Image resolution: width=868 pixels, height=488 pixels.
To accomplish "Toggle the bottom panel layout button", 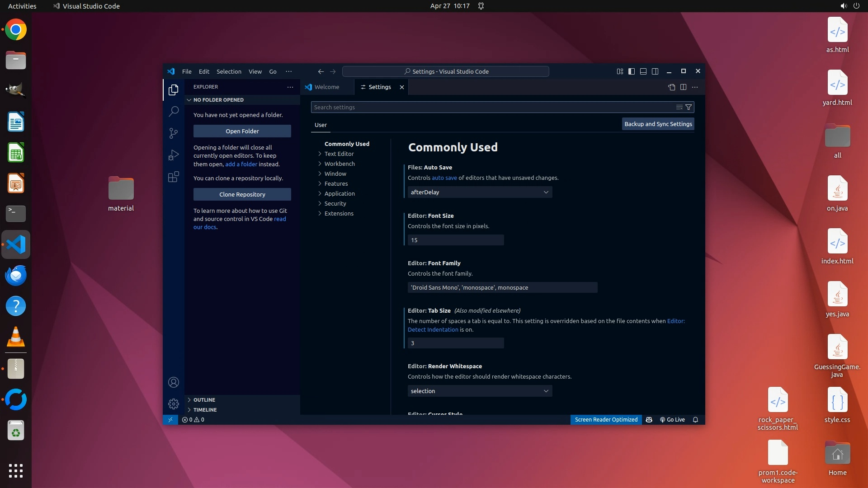I will click(643, 71).
